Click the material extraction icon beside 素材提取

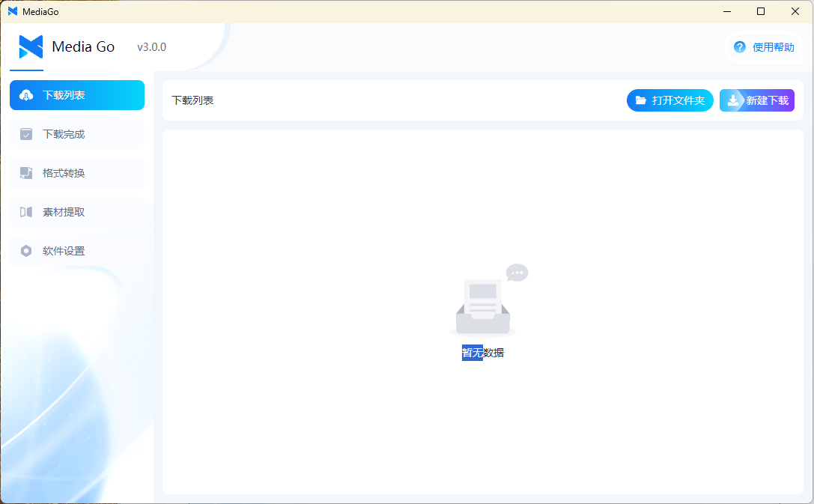pos(26,212)
